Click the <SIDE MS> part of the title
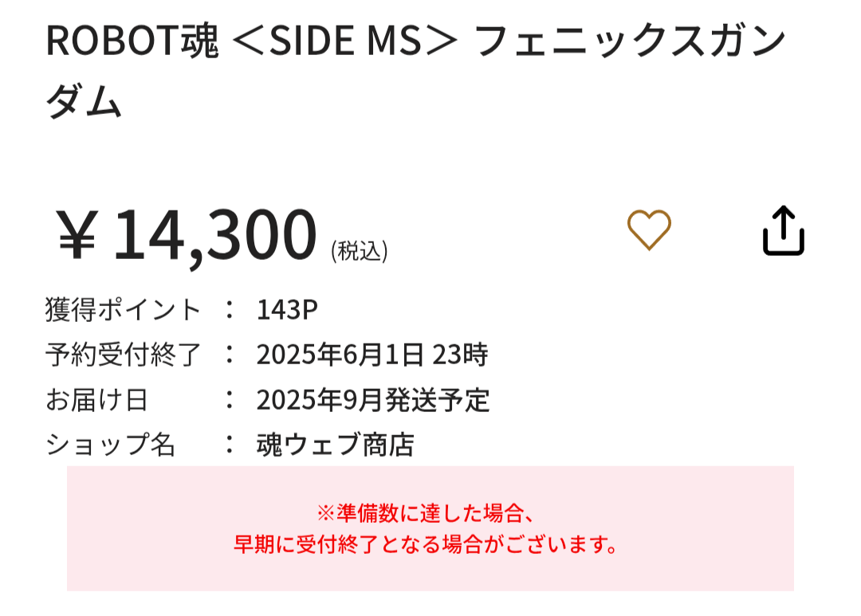The height and width of the screenshot is (616, 861). coord(345,41)
